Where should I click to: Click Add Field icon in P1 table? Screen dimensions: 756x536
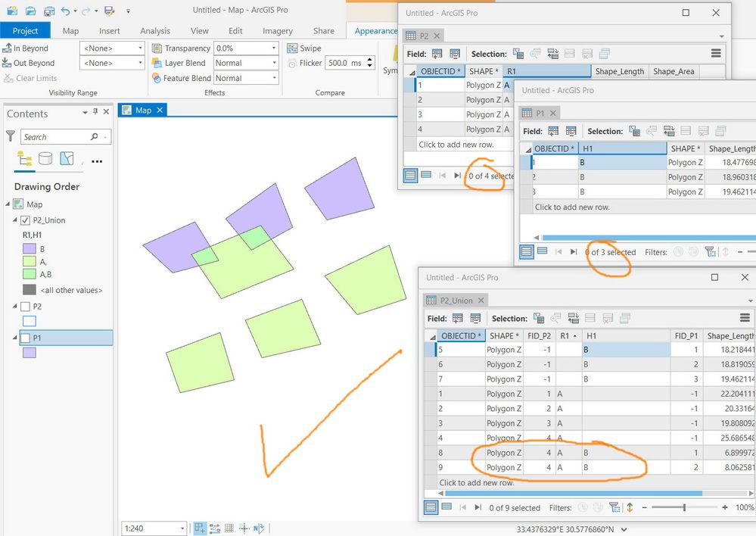tap(553, 131)
